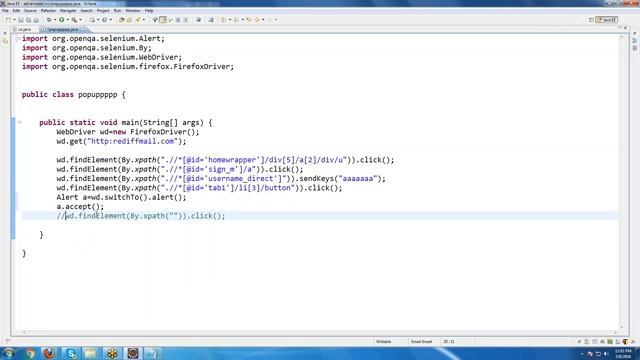Viewport: 640px width, 360px height.
Task: Select the Java perspective button
Action: click(607, 20)
